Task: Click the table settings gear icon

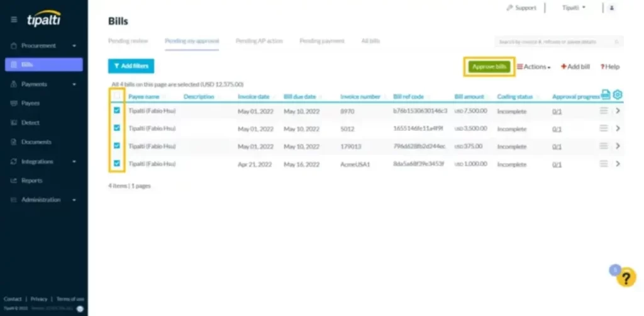Action: (x=618, y=94)
